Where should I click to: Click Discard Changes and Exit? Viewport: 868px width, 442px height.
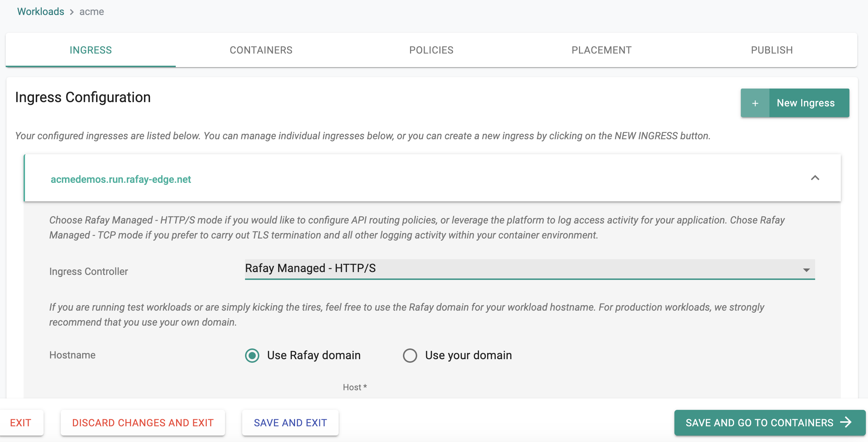pos(143,423)
